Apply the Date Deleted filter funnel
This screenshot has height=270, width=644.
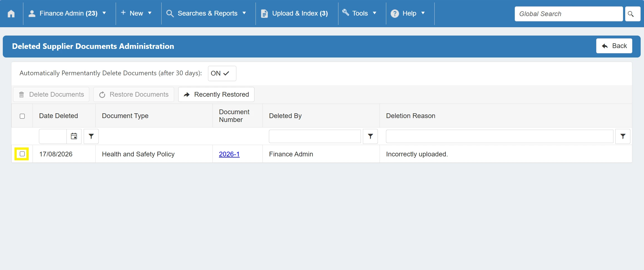(x=91, y=136)
